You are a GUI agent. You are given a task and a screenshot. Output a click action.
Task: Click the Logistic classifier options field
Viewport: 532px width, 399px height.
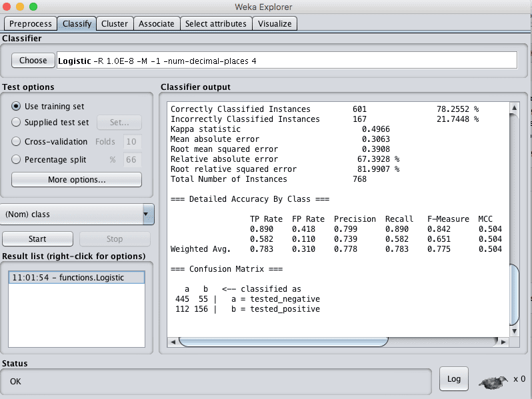click(x=287, y=61)
